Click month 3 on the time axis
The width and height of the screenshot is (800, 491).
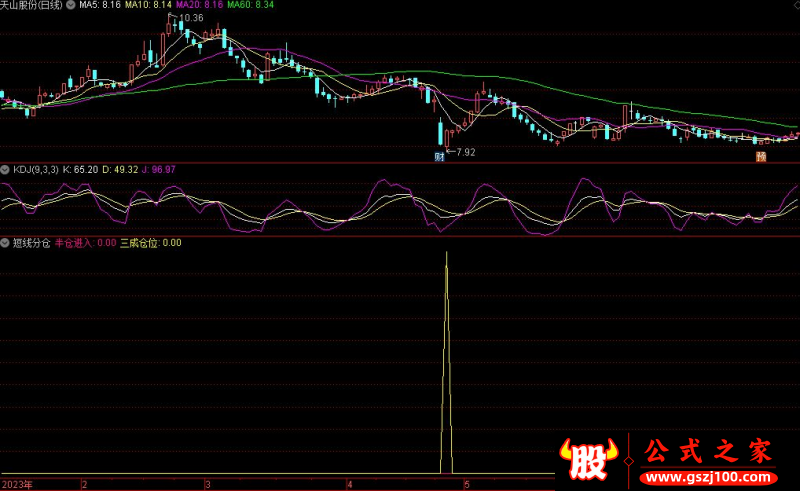[x=208, y=484]
